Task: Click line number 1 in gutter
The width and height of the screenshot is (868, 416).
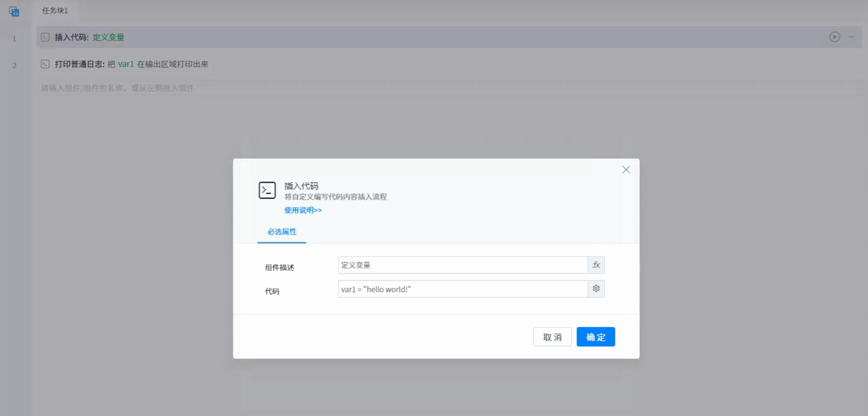Action: coord(14,39)
